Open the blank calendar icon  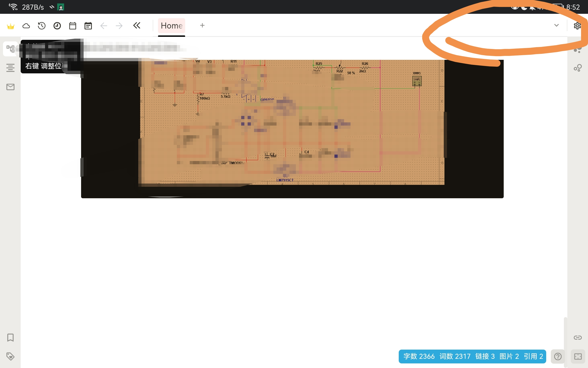click(73, 26)
